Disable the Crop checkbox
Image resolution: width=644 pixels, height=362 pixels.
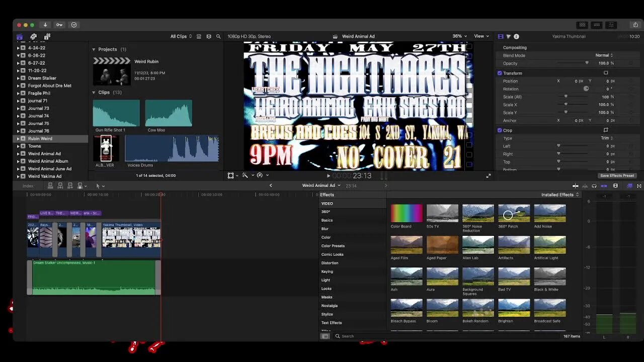(x=500, y=130)
